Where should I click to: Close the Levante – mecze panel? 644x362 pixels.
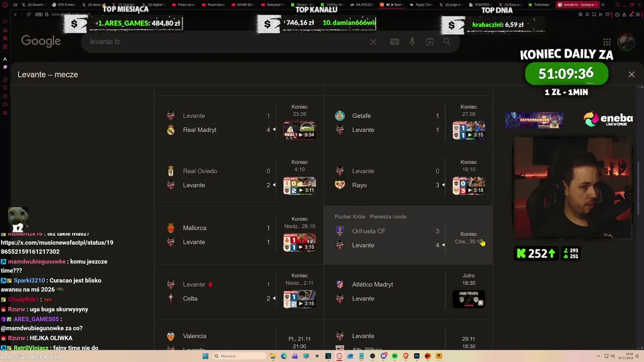click(x=631, y=74)
